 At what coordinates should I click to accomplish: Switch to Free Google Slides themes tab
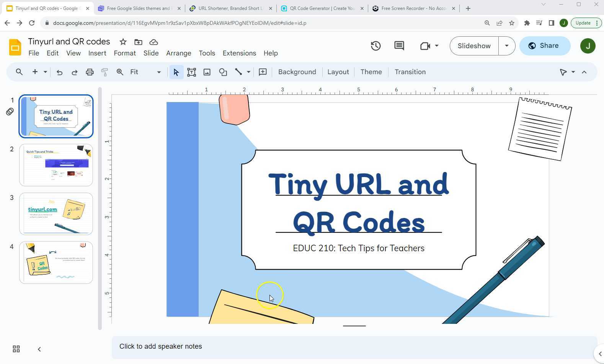(x=139, y=8)
